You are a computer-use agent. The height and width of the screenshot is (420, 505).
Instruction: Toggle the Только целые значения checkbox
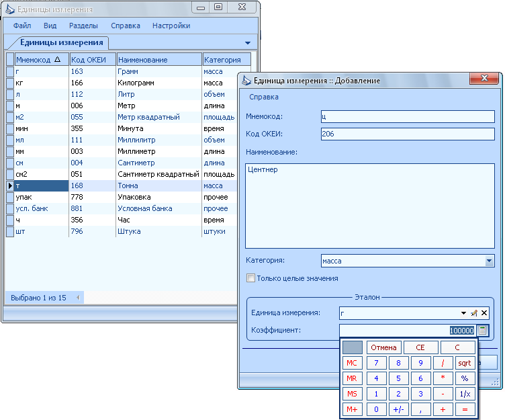[x=250, y=278]
